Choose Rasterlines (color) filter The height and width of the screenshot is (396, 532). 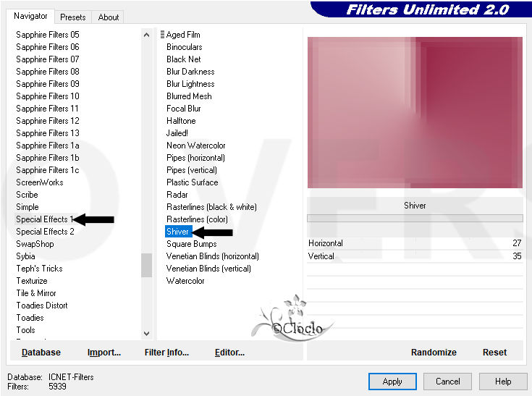pos(197,219)
